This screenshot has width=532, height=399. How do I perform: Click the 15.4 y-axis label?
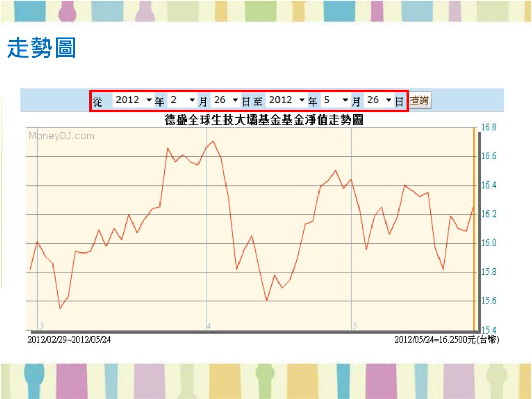pos(488,330)
